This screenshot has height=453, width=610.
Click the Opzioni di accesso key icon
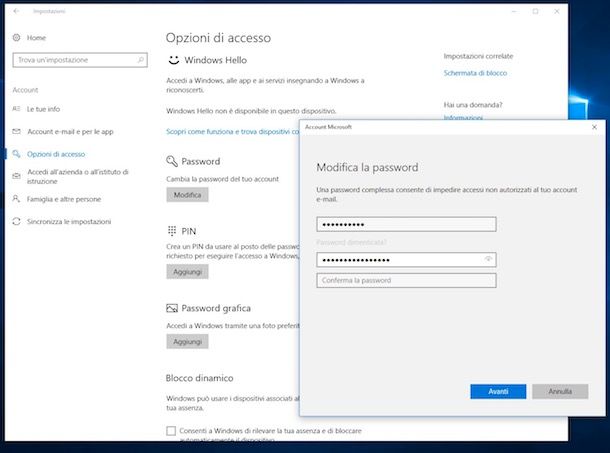(x=16, y=154)
